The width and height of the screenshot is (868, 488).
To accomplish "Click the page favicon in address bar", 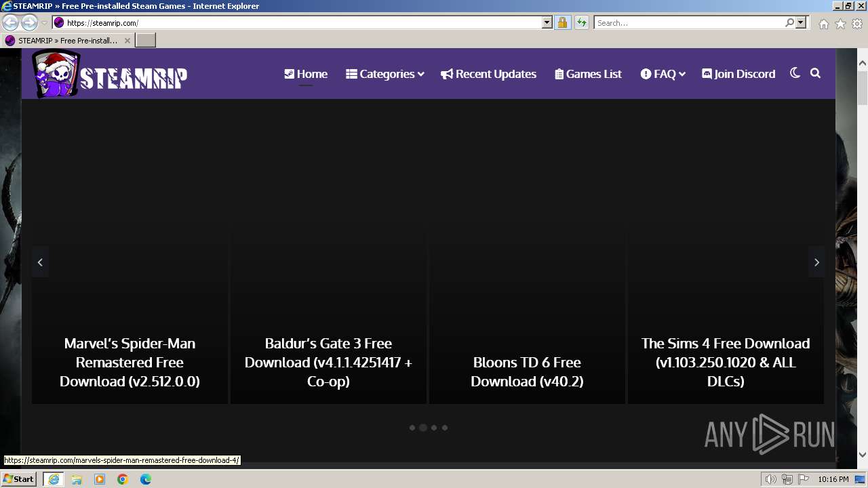I will coord(59,23).
